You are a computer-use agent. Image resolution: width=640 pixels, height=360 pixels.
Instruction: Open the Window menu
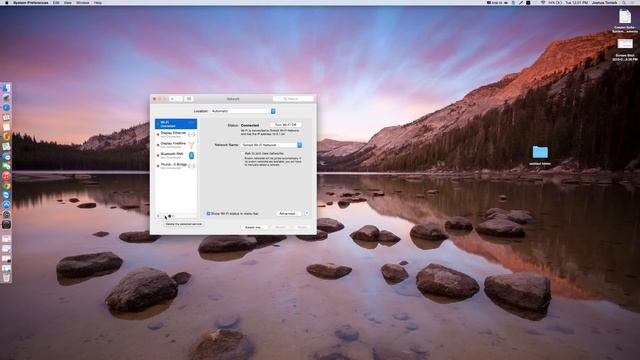click(x=82, y=2)
